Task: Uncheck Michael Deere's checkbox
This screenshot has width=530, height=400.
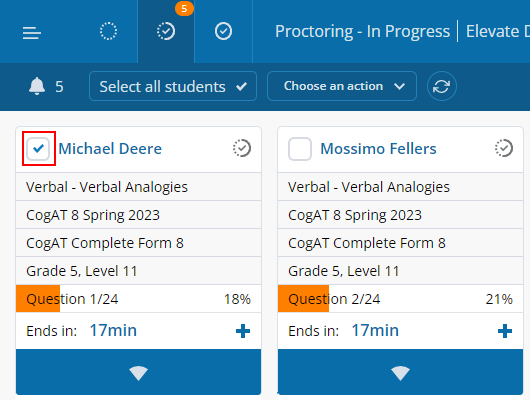Action: pos(38,148)
